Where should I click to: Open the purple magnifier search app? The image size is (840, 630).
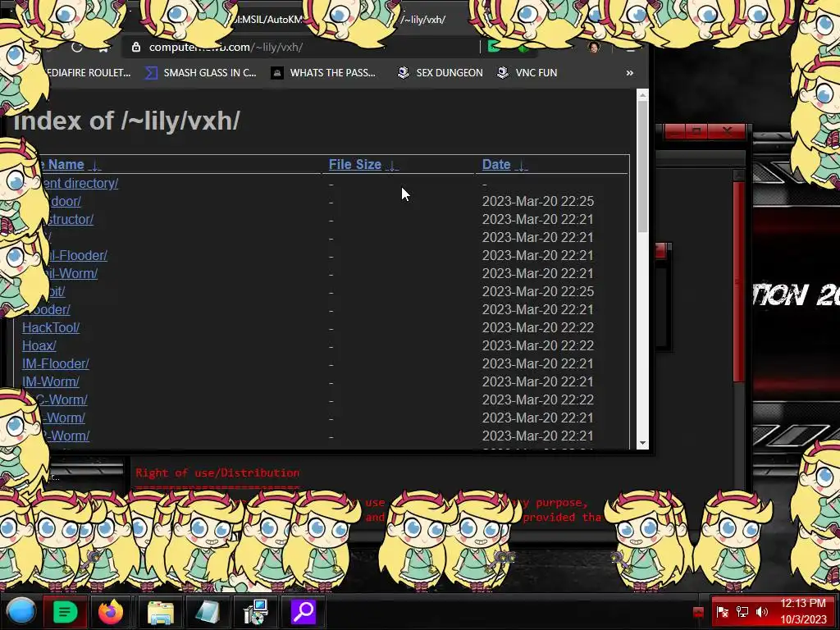(304, 612)
